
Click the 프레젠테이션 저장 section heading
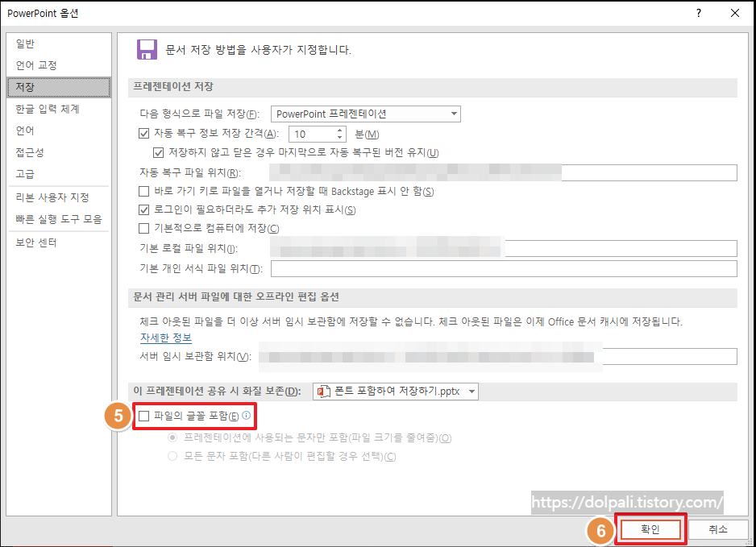click(x=173, y=87)
